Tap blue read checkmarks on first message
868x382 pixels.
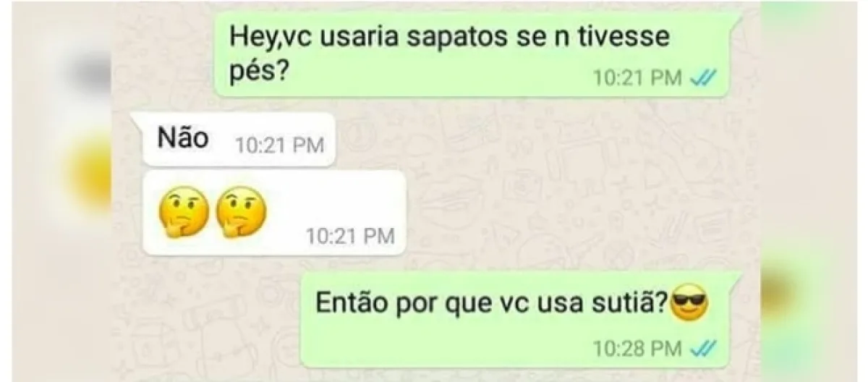[x=704, y=78]
